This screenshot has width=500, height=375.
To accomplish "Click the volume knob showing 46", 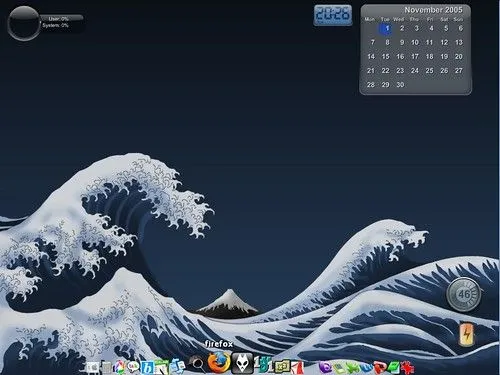I will 464,295.
